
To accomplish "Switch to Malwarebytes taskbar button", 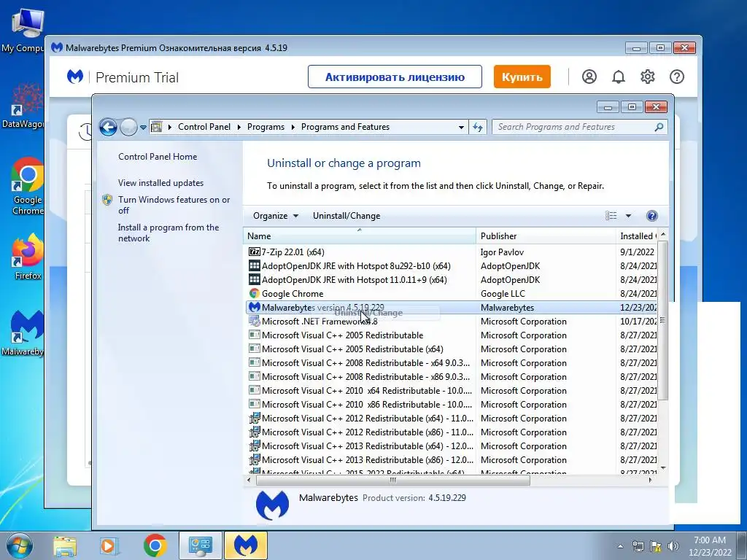I will point(245,545).
